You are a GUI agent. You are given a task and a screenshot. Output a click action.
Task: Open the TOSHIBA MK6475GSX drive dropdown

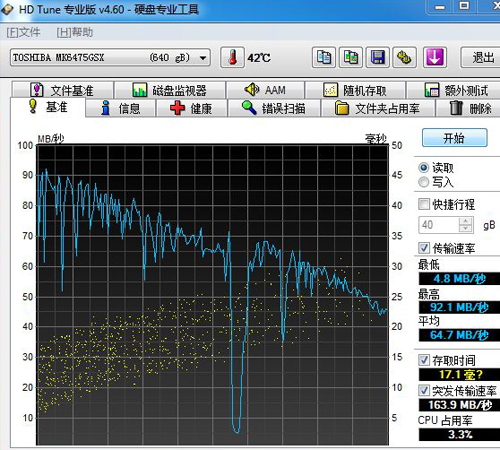pyautogui.click(x=203, y=58)
